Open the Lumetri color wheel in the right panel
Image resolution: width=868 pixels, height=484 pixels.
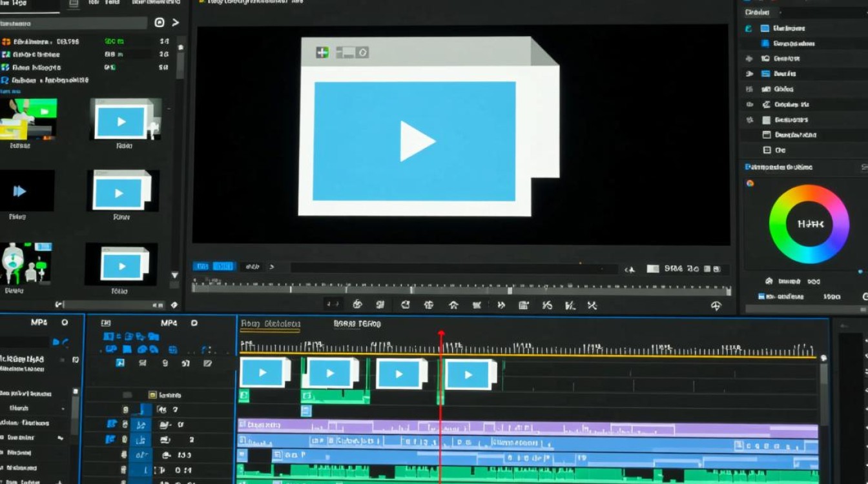[809, 225]
